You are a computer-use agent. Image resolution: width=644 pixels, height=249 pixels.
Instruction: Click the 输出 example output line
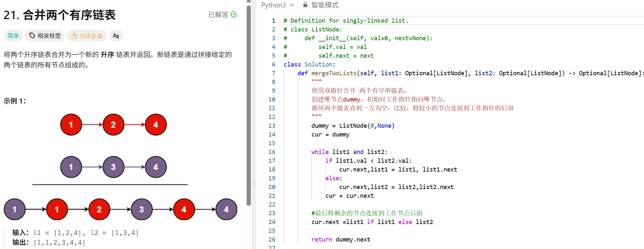[x=49, y=243]
